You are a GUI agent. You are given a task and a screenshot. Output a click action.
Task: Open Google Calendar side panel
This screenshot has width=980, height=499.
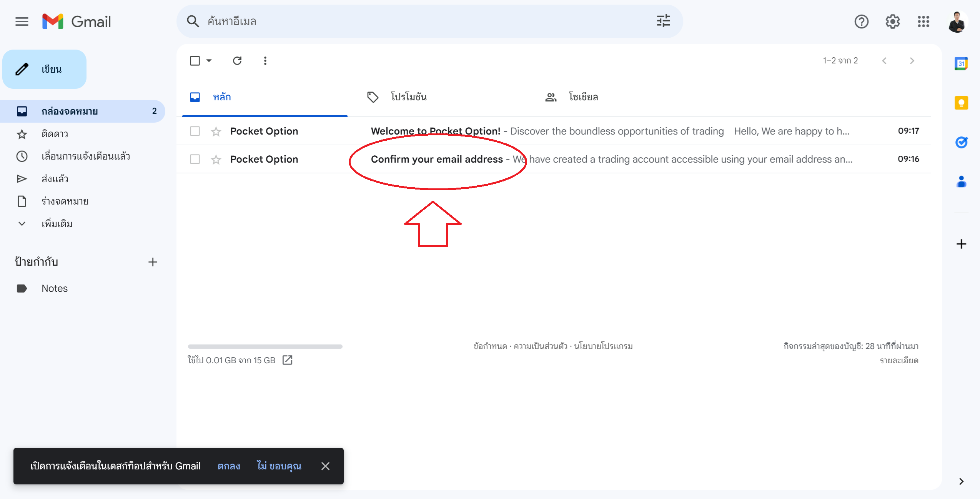click(x=961, y=63)
